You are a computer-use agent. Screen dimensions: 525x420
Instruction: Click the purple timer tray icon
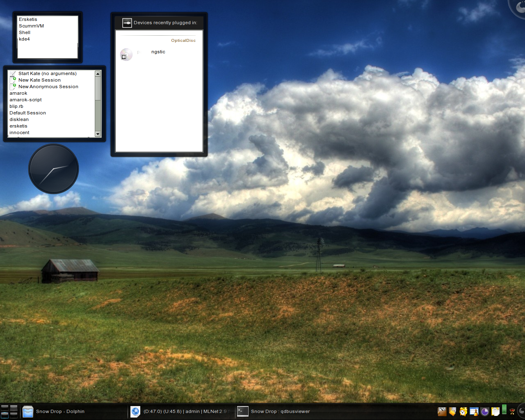(485, 411)
